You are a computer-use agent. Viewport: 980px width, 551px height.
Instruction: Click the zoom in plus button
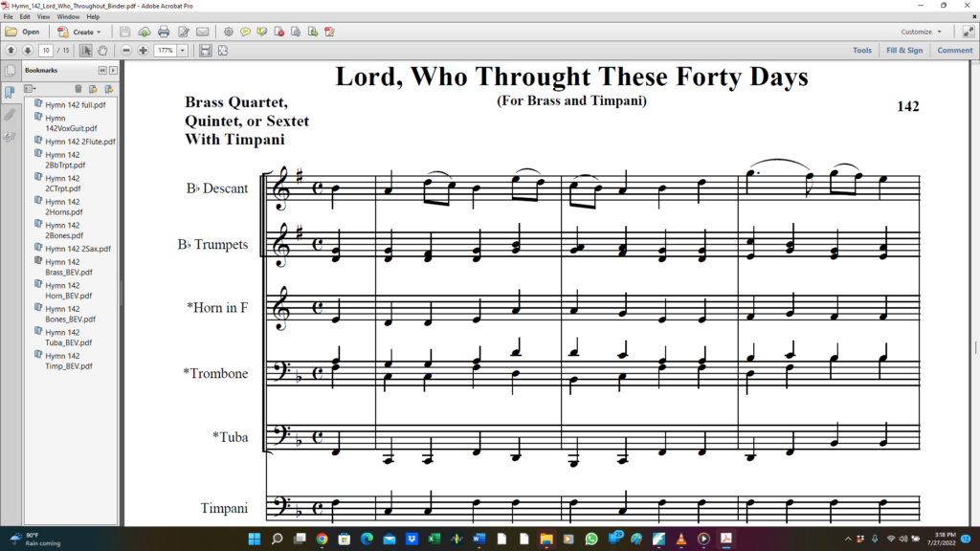coord(144,50)
